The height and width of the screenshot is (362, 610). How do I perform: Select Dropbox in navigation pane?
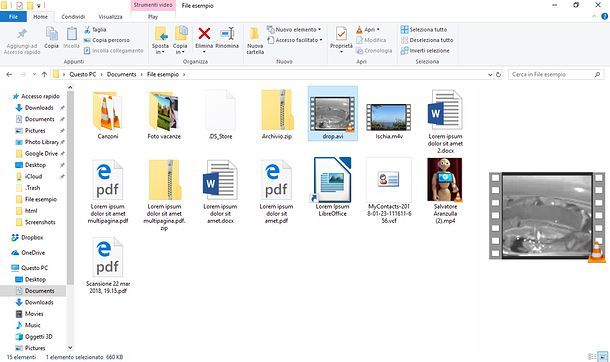point(28,237)
